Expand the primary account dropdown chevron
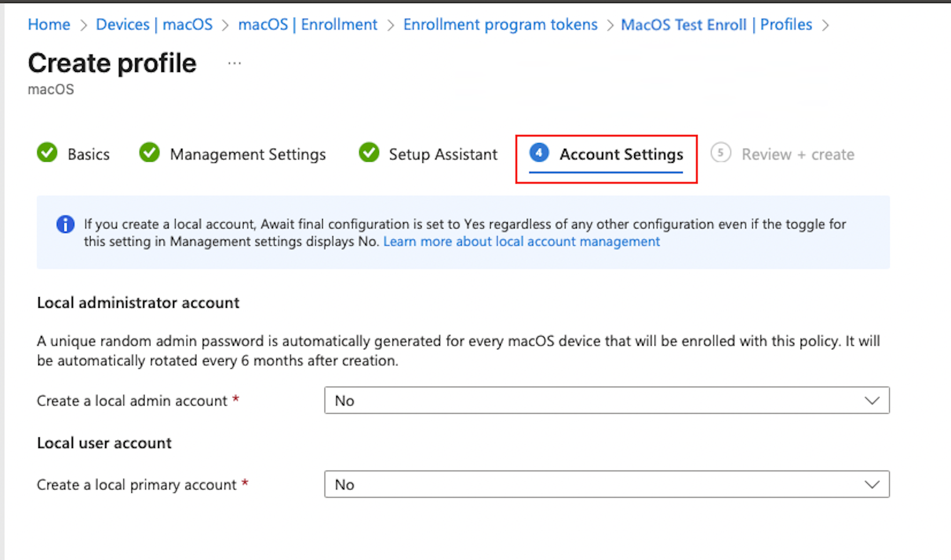Image resolution: width=951 pixels, height=560 pixels. (873, 484)
